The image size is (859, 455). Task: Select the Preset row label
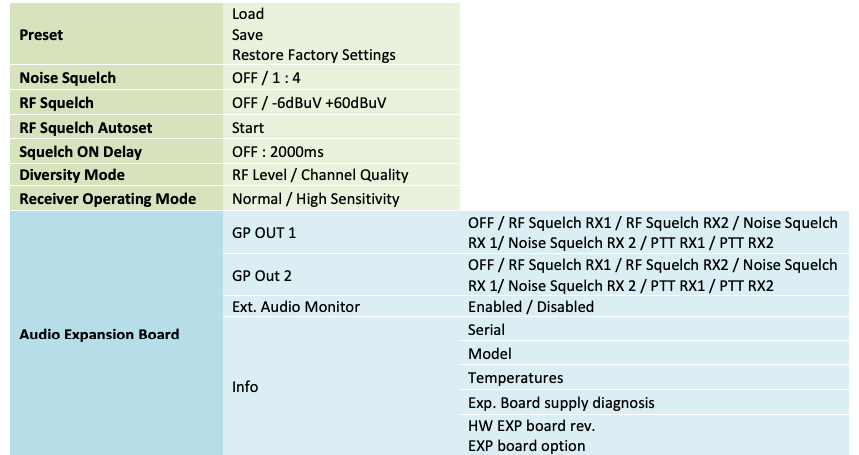point(41,35)
